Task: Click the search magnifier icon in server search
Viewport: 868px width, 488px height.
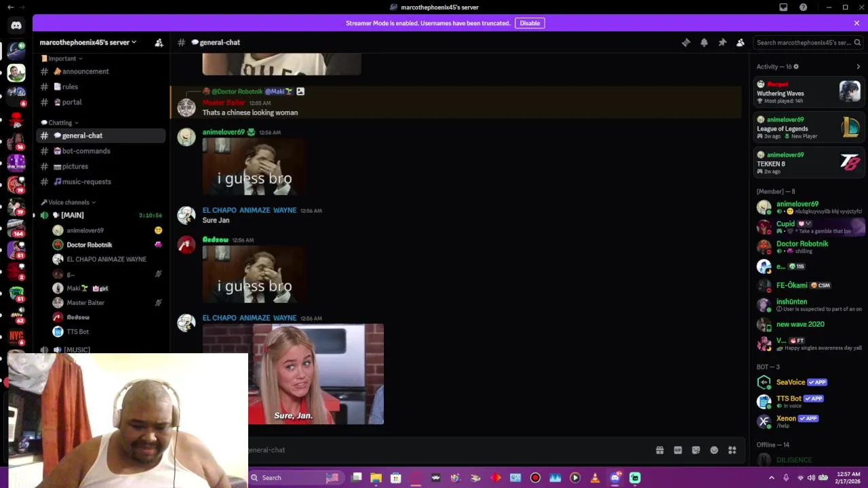Action: pyautogui.click(x=857, y=43)
